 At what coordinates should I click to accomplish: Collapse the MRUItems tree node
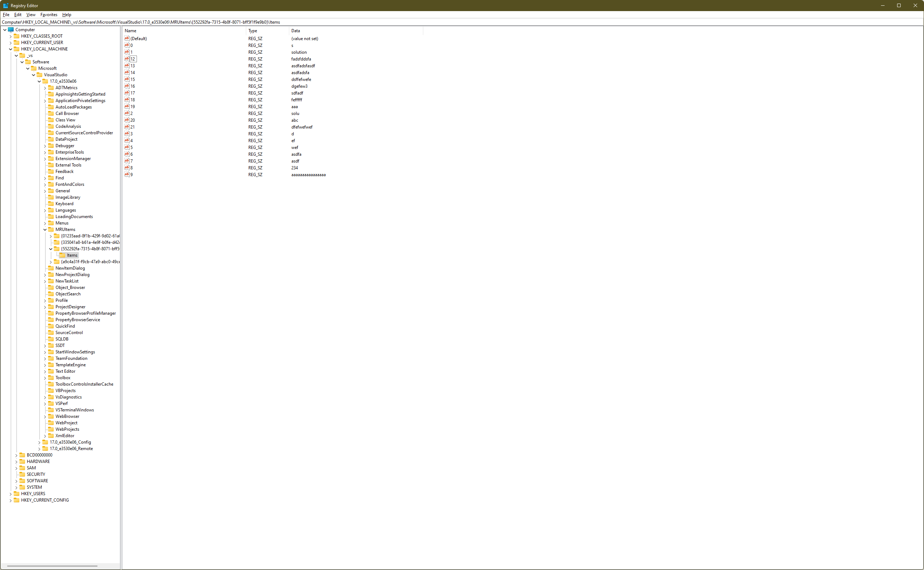(45, 230)
